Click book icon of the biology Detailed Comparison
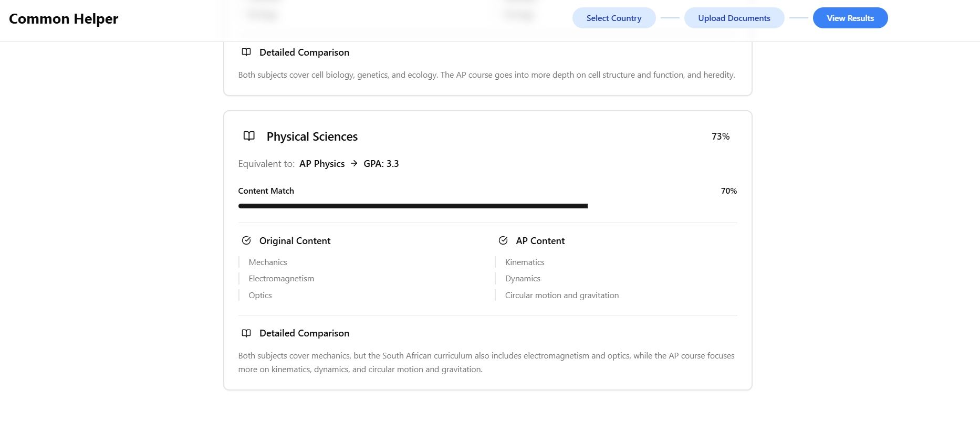Screen dimensions: 980x422 246,52
